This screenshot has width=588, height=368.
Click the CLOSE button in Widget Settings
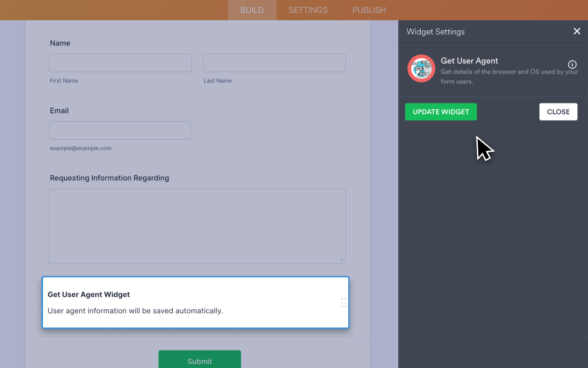click(558, 112)
